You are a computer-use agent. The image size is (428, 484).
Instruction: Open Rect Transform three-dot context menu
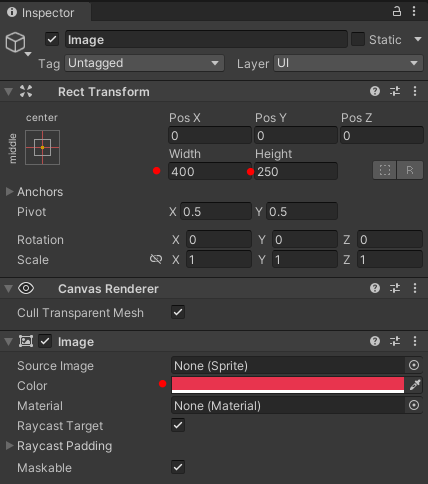click(415, 91)
